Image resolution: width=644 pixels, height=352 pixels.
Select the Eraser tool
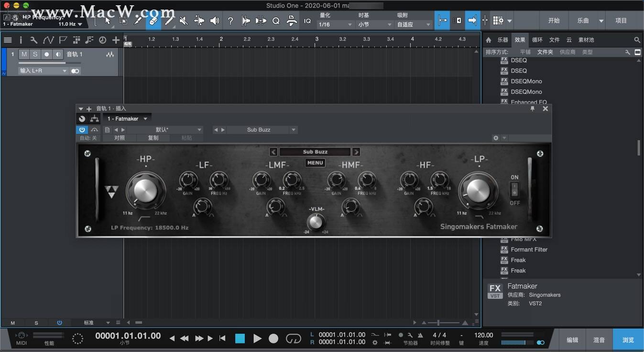point(153,21)
